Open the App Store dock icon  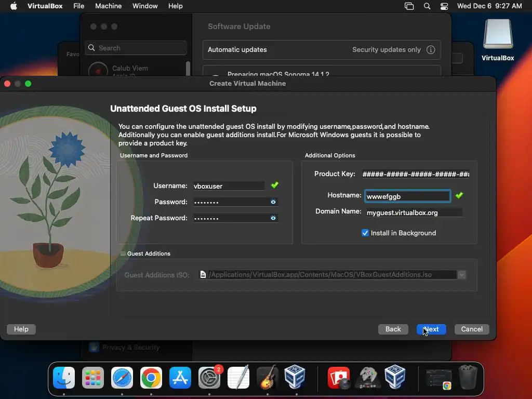180,378
